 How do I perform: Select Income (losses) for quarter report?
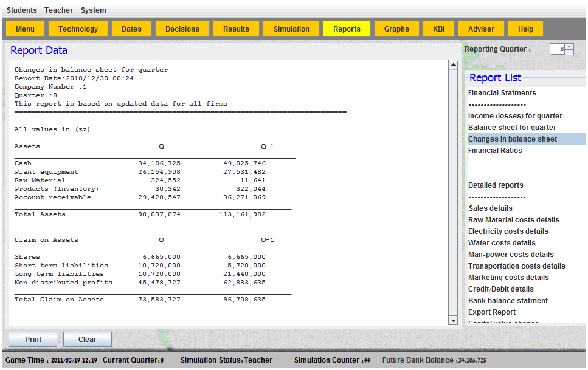(x=515, y=116)
